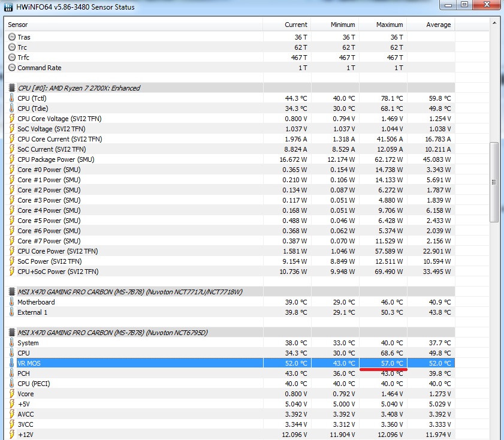Select the SoC Power (SVI2 TFN) row
504x440 pixels.
230,261
